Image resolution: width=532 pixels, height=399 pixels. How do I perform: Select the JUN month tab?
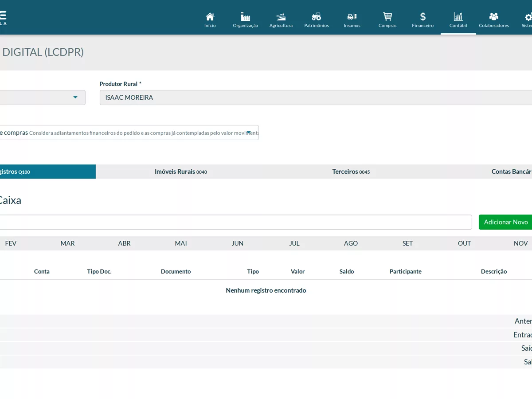click(238, 243)
